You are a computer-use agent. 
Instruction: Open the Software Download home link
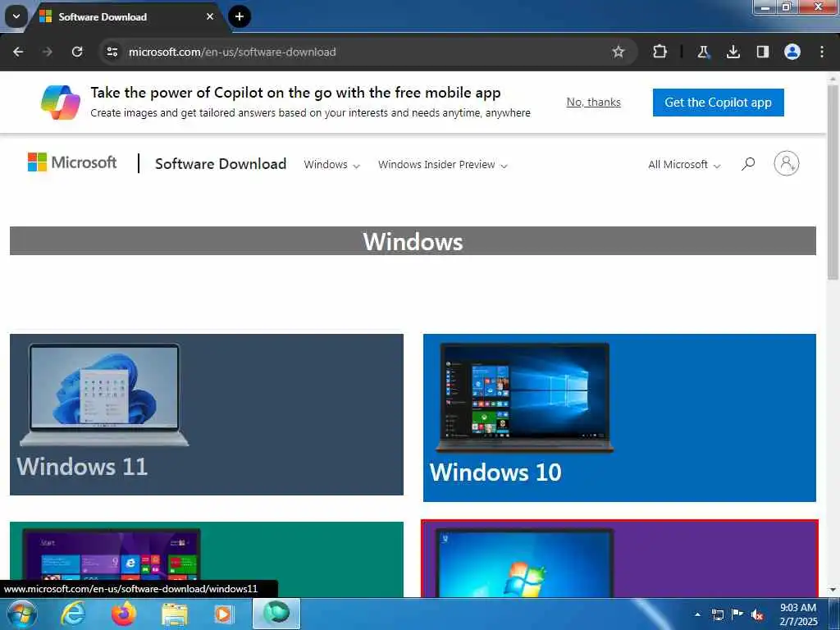click(x=221, y=164)
